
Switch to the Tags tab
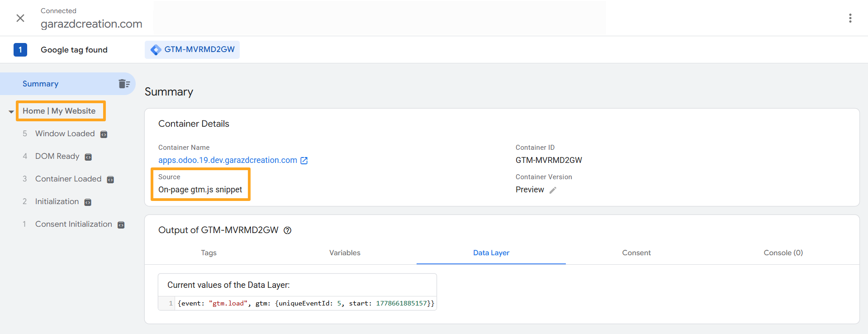(x=209, y=253)
